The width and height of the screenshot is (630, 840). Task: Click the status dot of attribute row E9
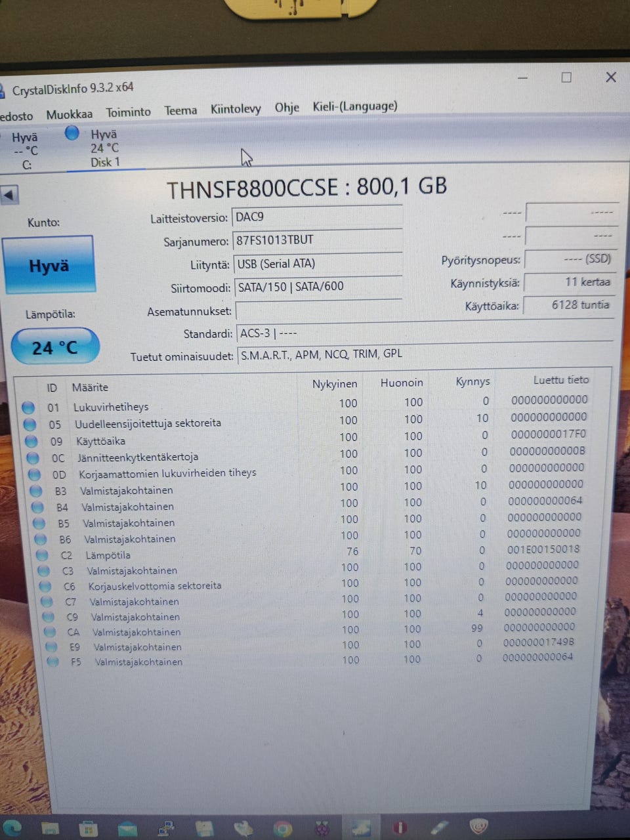(51, 647)
